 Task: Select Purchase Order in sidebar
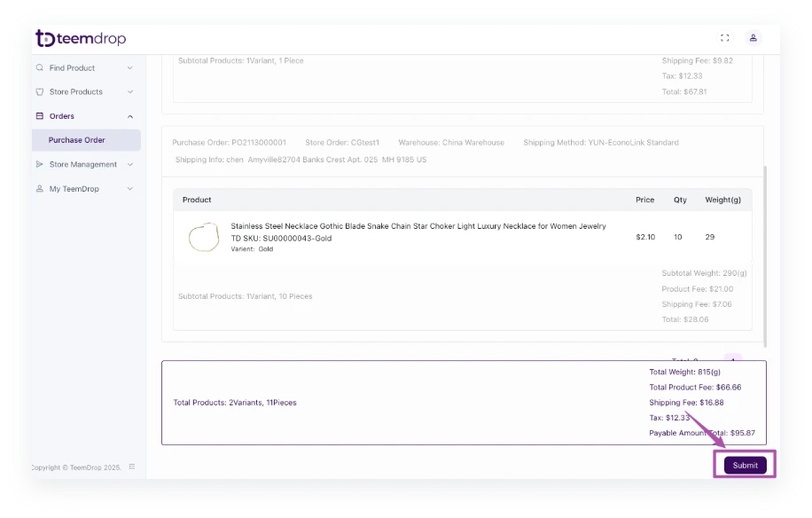(x=77, y=140)
